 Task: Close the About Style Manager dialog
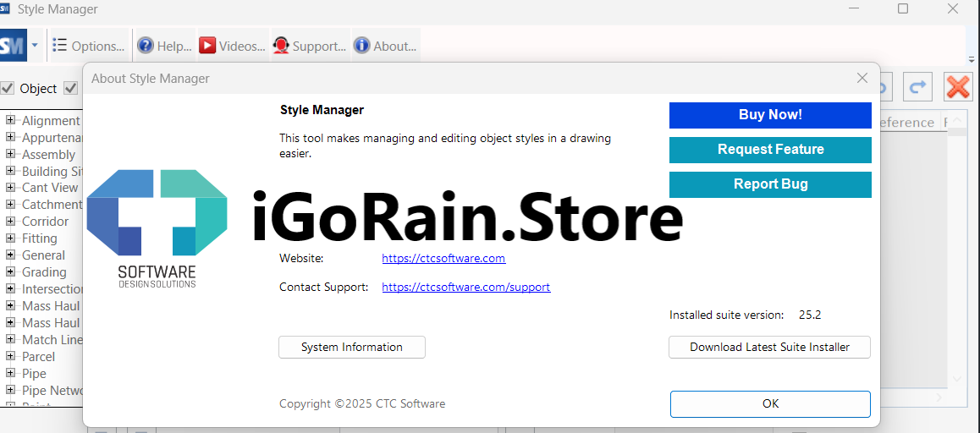click(862, 78)
